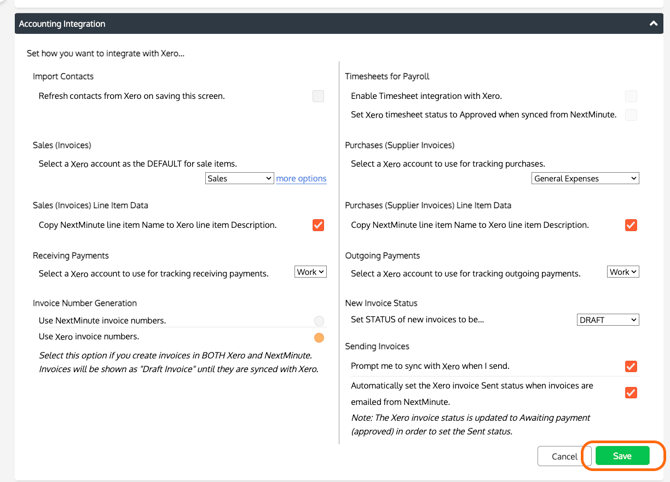Open the Receiving Payments account dropdown

click(x=310, y=272)
